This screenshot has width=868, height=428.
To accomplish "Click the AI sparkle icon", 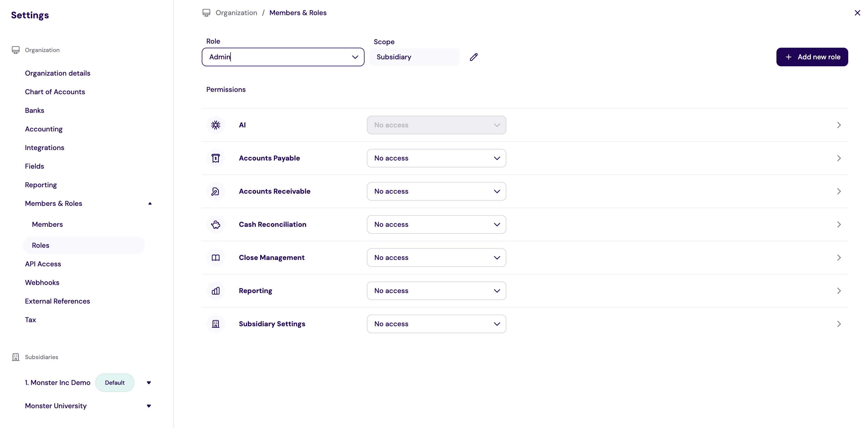I will coord(215,125).
